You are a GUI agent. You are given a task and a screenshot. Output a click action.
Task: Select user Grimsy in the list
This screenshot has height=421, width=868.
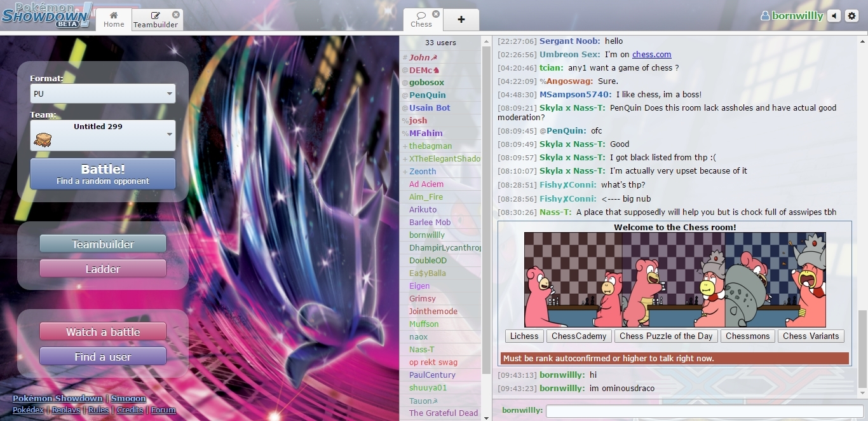440,299
